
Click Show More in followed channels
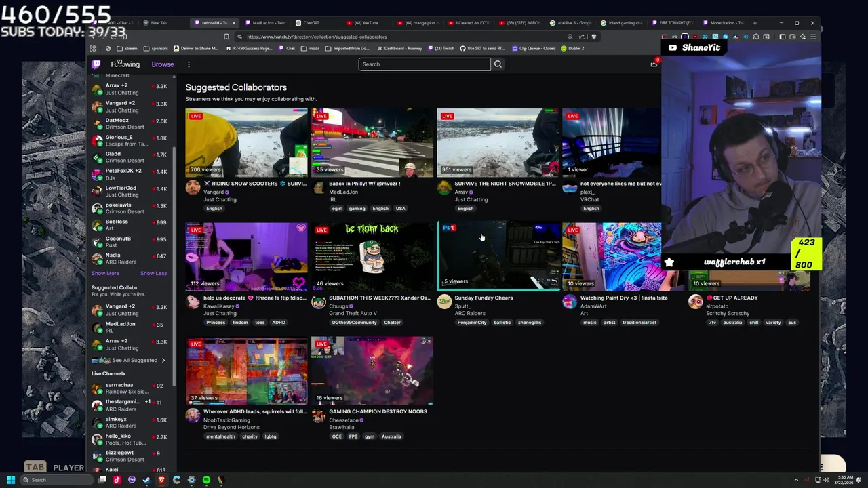pyautogui.click(x=105, y=273)
